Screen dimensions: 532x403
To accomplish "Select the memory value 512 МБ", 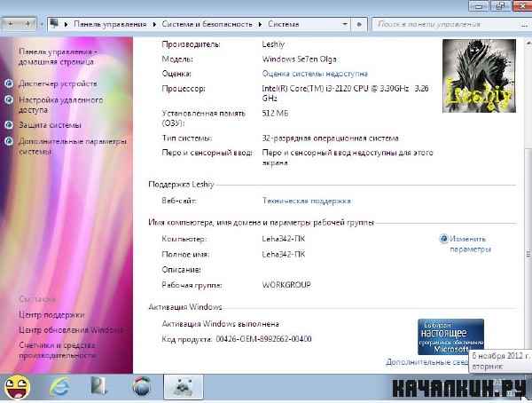I will click(x=275, y=113).
